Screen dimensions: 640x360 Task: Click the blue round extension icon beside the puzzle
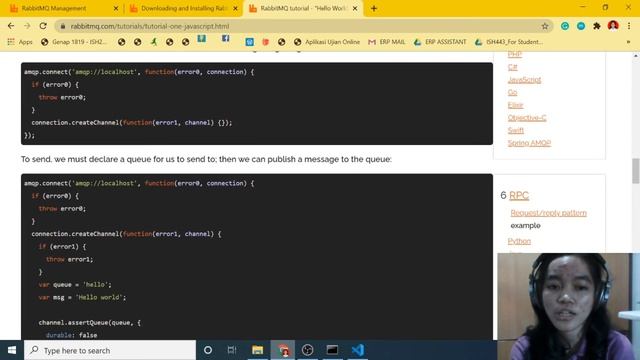click(x=581, y=26)
